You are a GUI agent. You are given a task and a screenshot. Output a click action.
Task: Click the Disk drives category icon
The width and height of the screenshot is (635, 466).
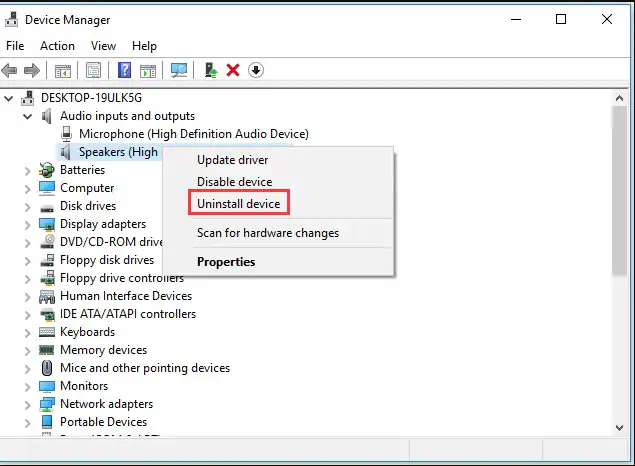(47, 209)
